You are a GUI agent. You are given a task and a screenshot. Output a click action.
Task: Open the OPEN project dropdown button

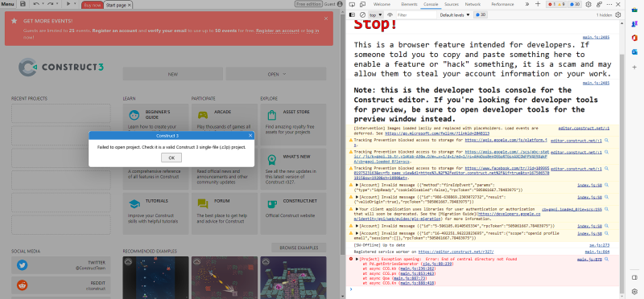(276, 74)
